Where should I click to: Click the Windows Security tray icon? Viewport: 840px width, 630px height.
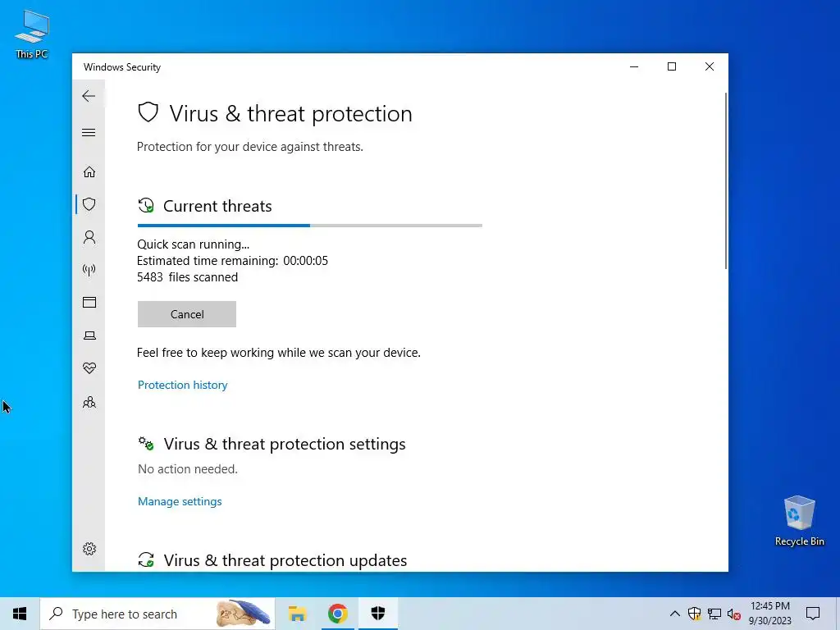click(x=694, y=614)
